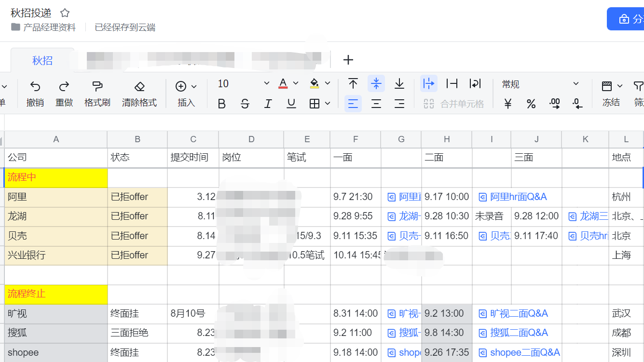Select the format painter (格式刷) tool
Screen dimensions: 644x362
97,87
